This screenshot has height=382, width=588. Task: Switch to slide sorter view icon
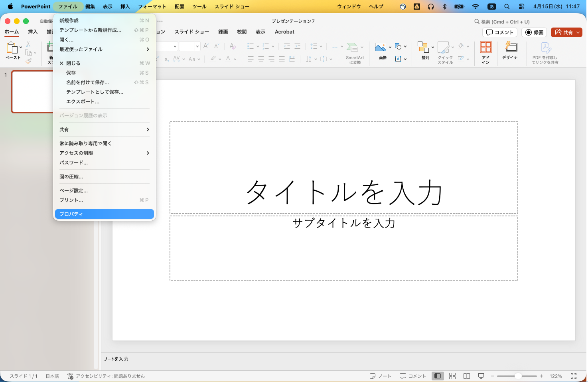(x=452, y=376)
